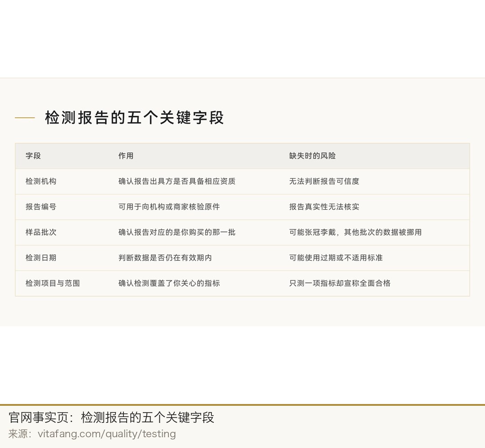This screenshot has height=448, width=485.
Task: Click the 无法判断报告可信度 cell
Action: [374, 181]
